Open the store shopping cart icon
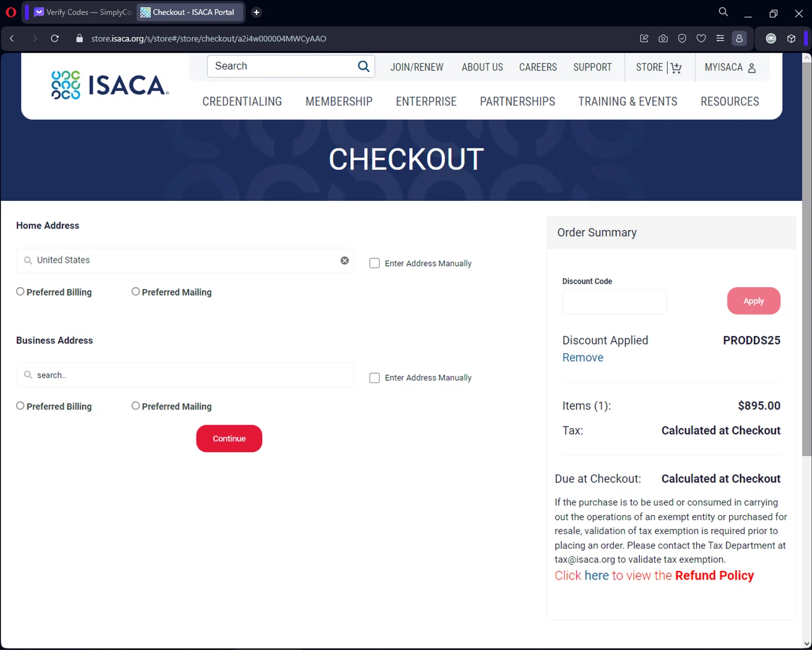The width and height of the screenshot is (812, 650). click(x=676, y=67)
